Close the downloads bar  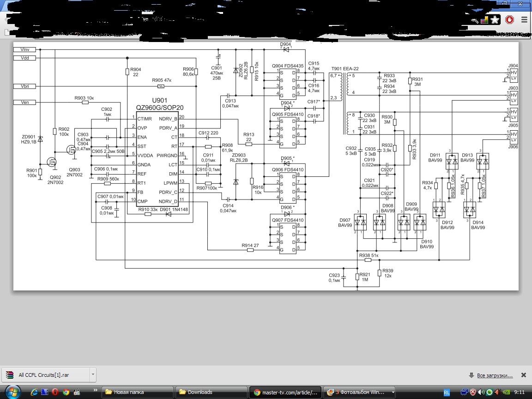pyautogui.click(x=523, y=375)
